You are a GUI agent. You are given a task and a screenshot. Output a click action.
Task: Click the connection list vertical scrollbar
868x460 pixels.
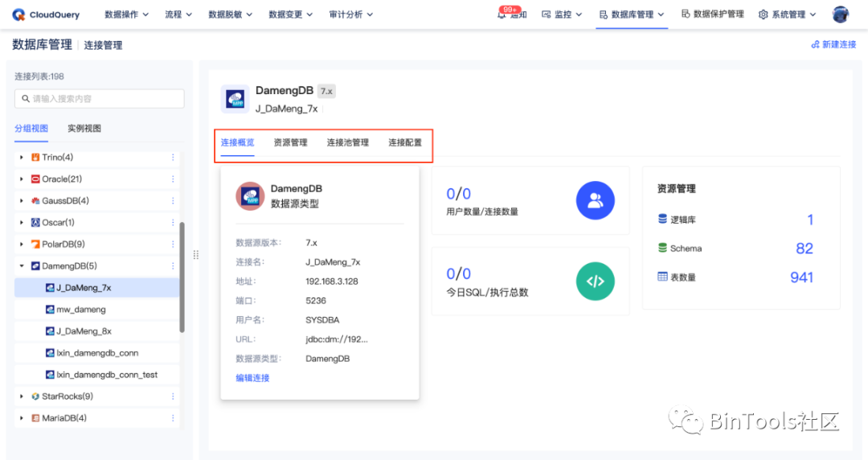[182, 277]
